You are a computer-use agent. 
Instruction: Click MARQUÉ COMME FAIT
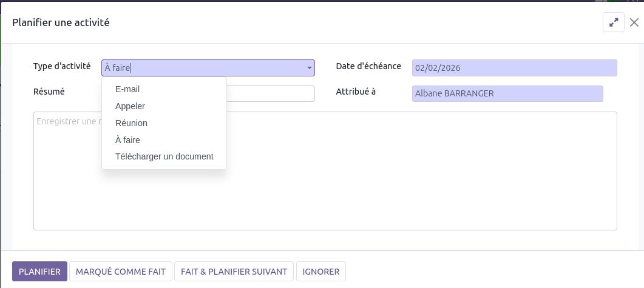point(120,272)
